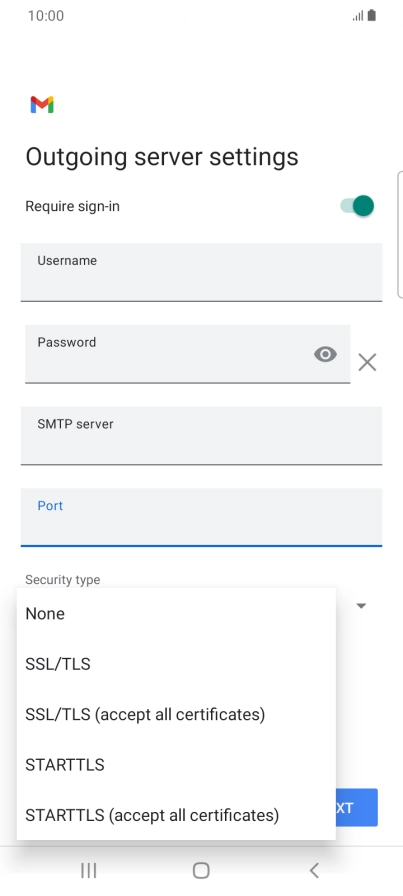
Task: Focus the Username input field
Action: pyautogui.click(x=201, y=272)
